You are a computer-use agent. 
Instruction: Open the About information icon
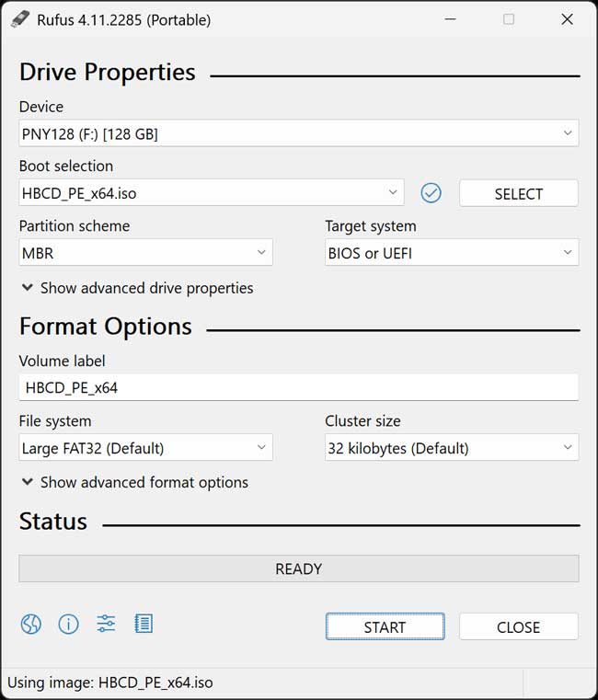tap(68, 624)
